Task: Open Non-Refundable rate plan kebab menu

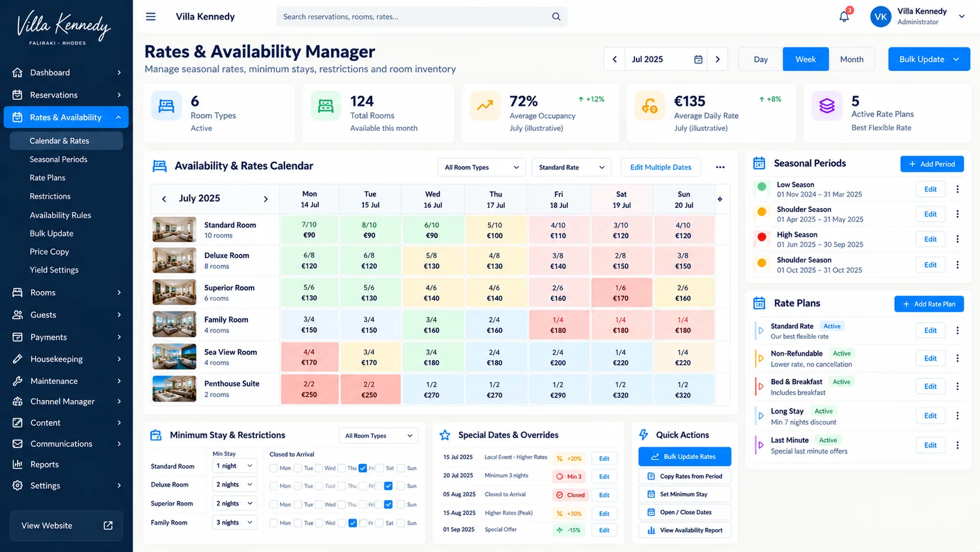Action: (x=958, y=358)
